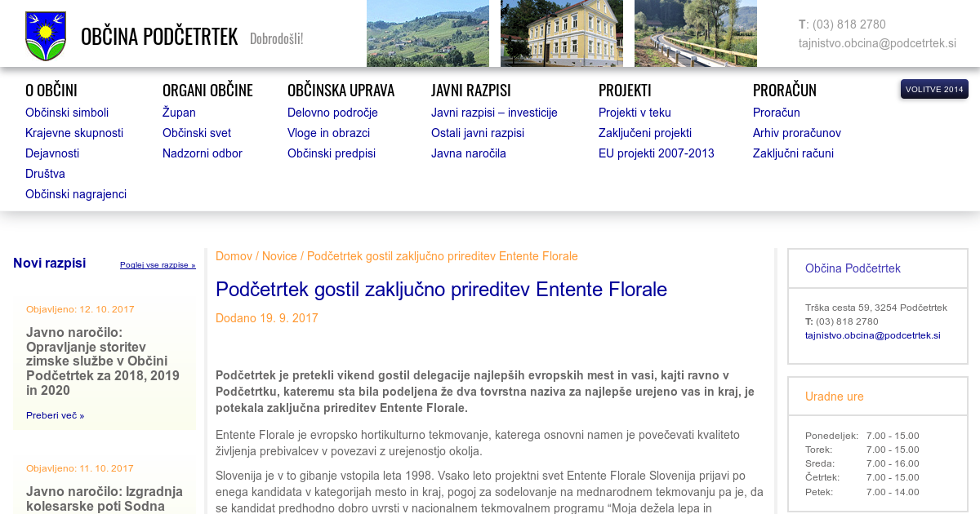
Task: Click Preberi več under zimske službe notice
Action: point(55,415)
